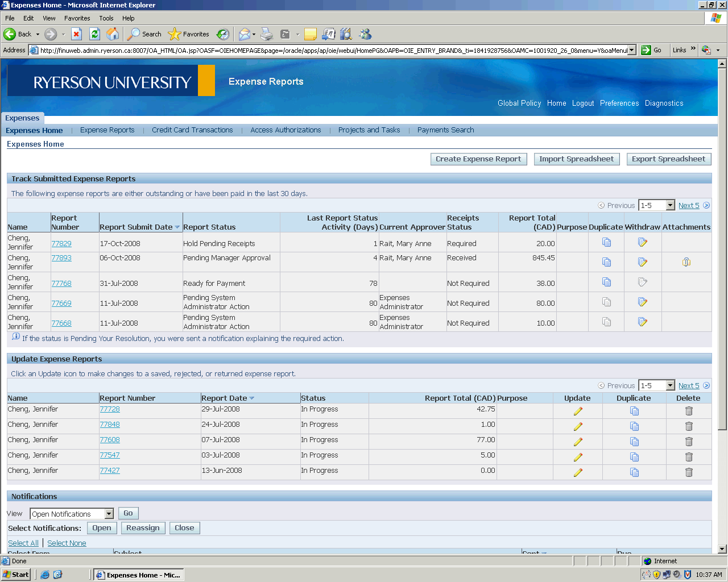Click the Create Expense Report button
Viewport: 728px width, 582px height.
point(478,159)
